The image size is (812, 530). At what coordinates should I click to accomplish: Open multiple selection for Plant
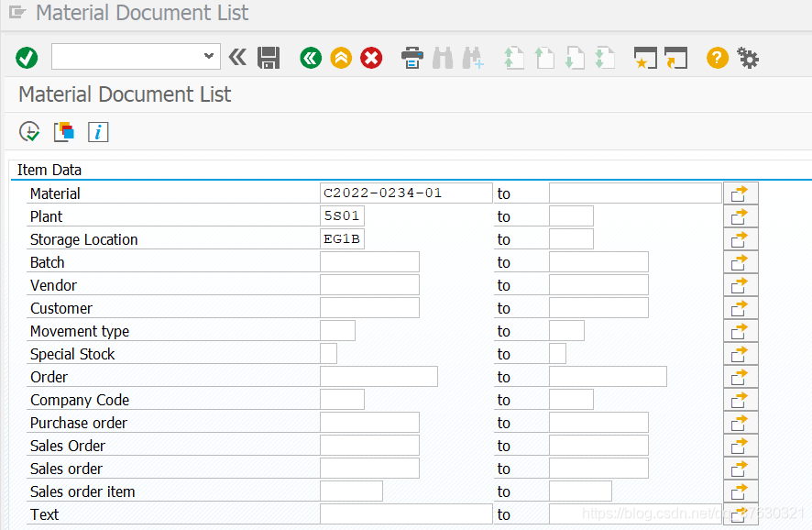coord(740,215)
